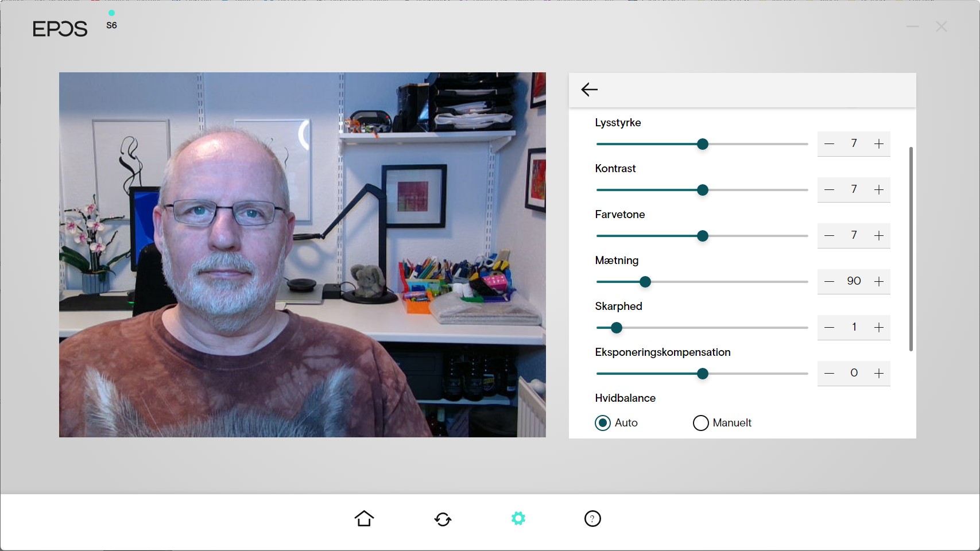980x551 pixels.
Task: Open the Settings gear icon
Action: (x=518, y=519)
